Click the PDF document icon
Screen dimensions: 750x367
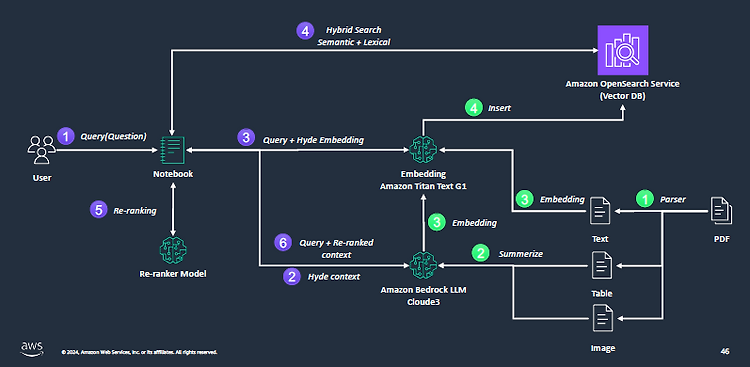(721, 211)
